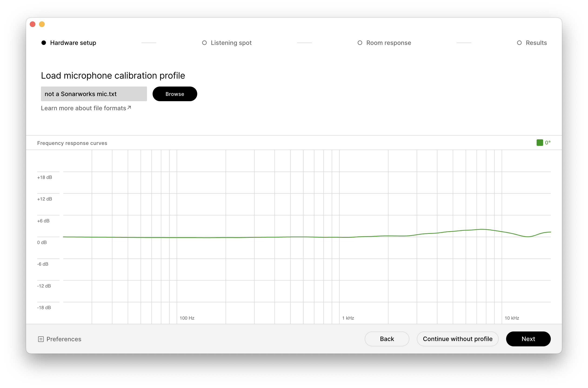Click the 0° legend label text
588x388 pixels.
click(x=548, y=143)
